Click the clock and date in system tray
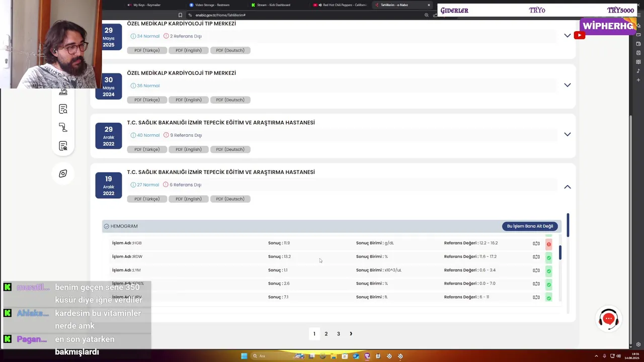 pos(632,356)
